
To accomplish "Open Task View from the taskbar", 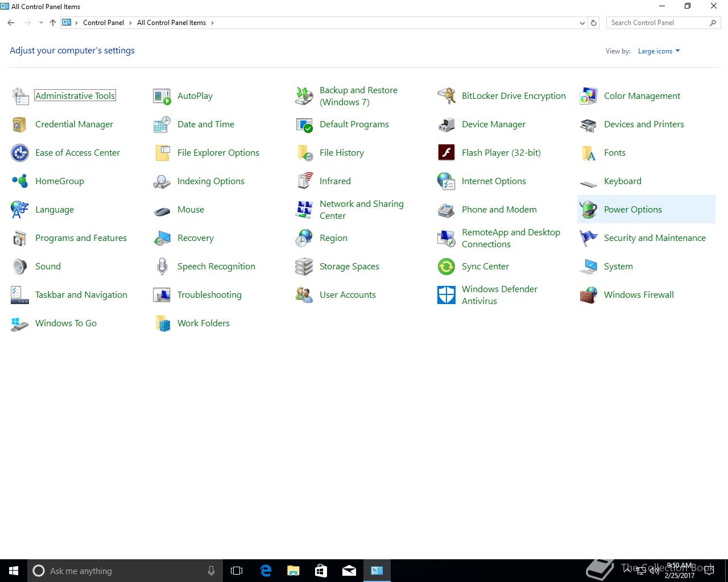I will (x=237, y=571).
